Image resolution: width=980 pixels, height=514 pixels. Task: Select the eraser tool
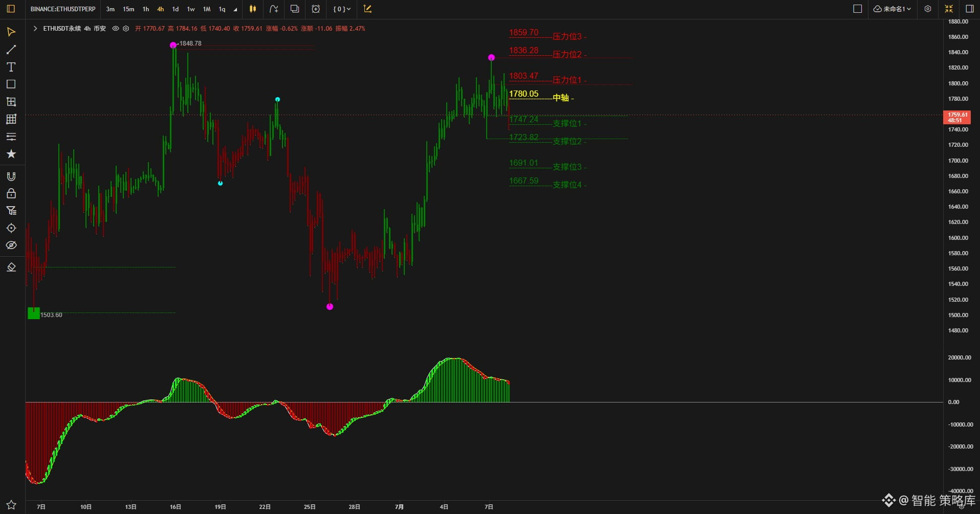(11, 267)
